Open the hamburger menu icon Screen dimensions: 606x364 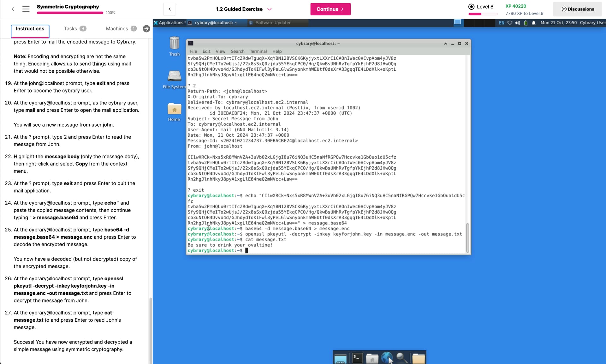pos(26,9)
